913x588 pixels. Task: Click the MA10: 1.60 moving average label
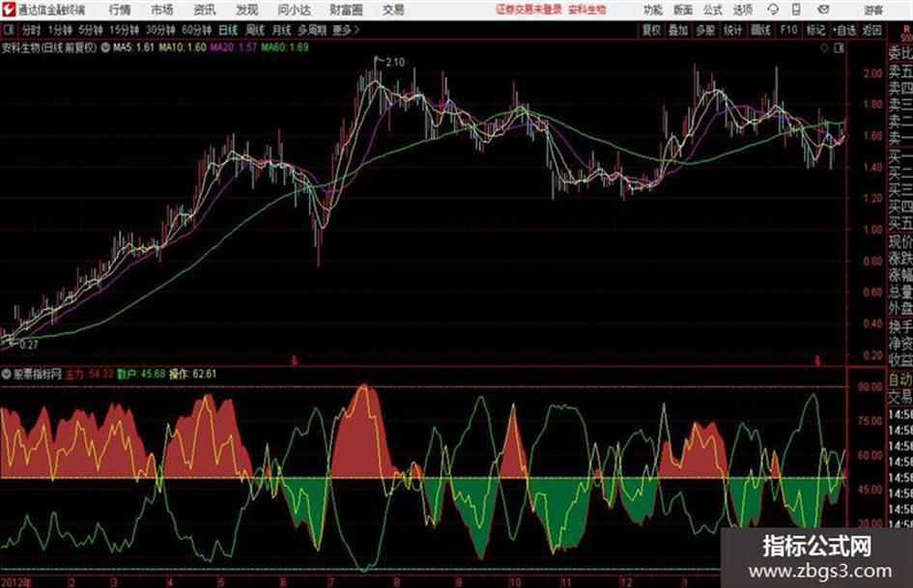point(183,47)
